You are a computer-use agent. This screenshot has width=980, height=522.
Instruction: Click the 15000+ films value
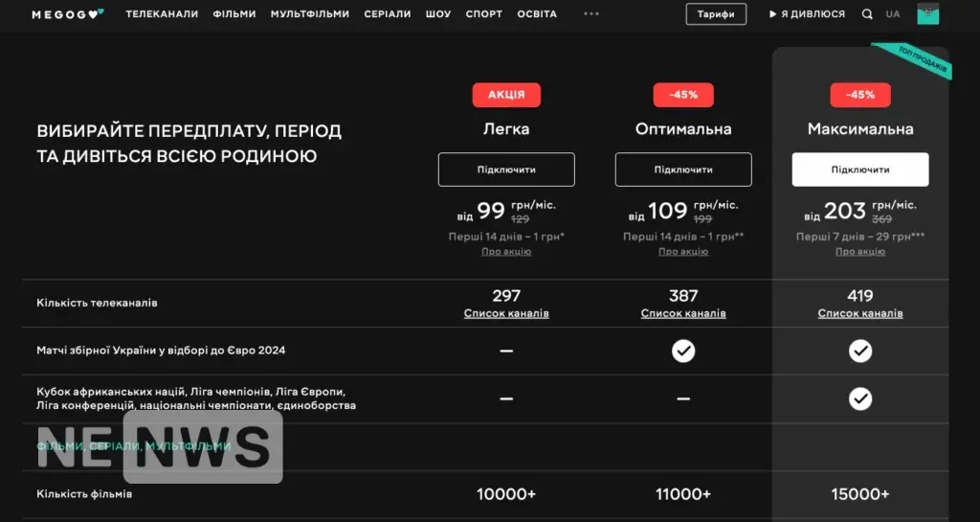860,494
